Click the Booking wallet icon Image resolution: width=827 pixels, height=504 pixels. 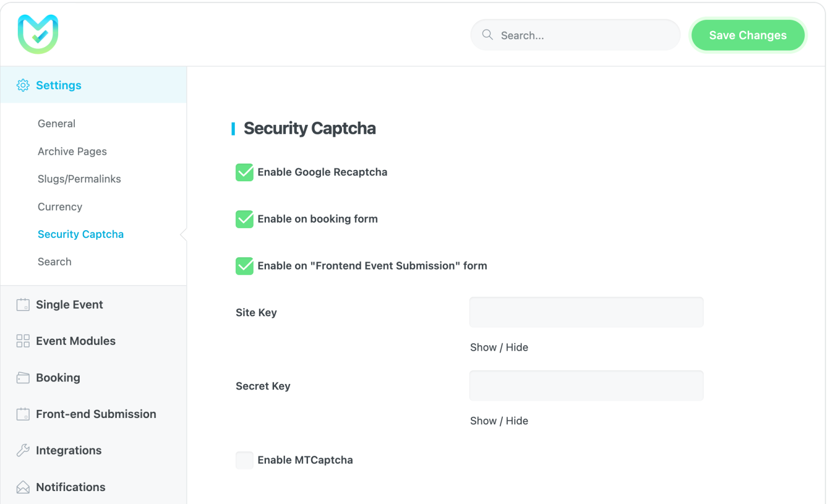23,378
